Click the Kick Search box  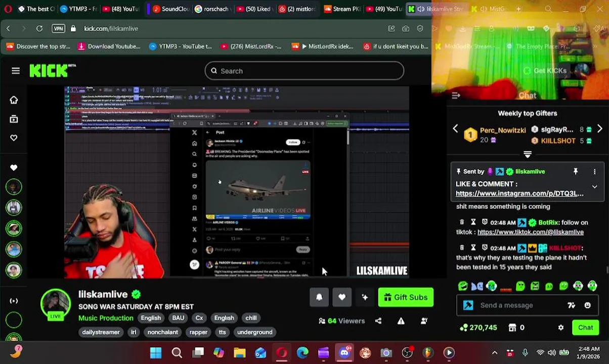304,71
